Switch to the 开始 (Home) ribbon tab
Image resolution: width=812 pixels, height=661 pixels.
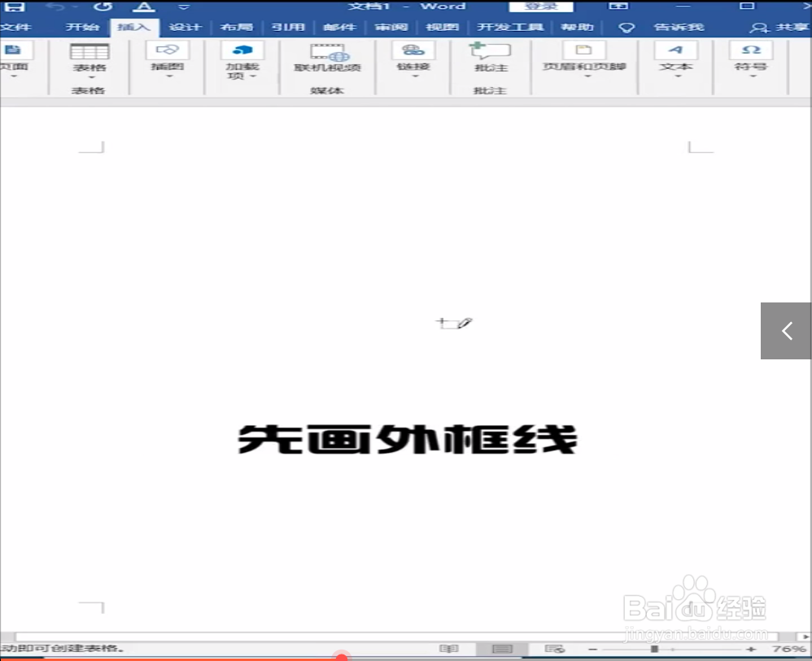pos(84,26)
